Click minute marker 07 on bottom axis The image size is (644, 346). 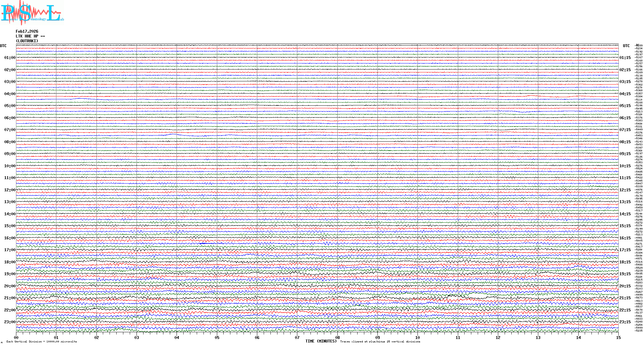(x=297, y=337)
